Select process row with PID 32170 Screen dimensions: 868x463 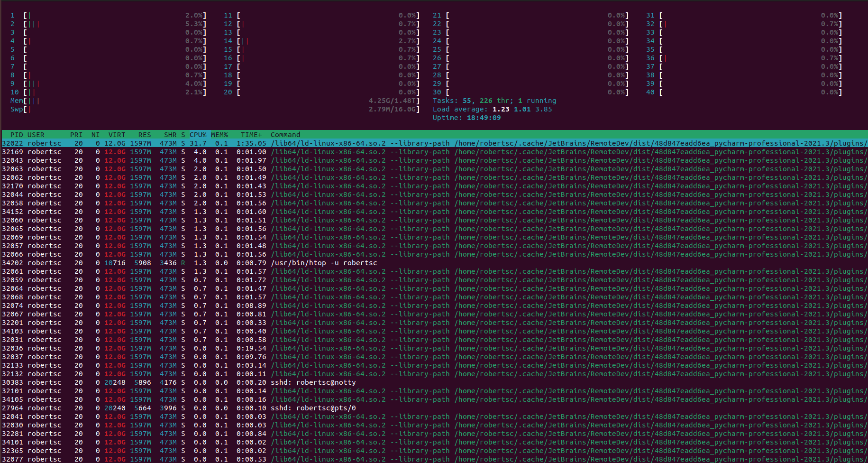tap(435, 186)
